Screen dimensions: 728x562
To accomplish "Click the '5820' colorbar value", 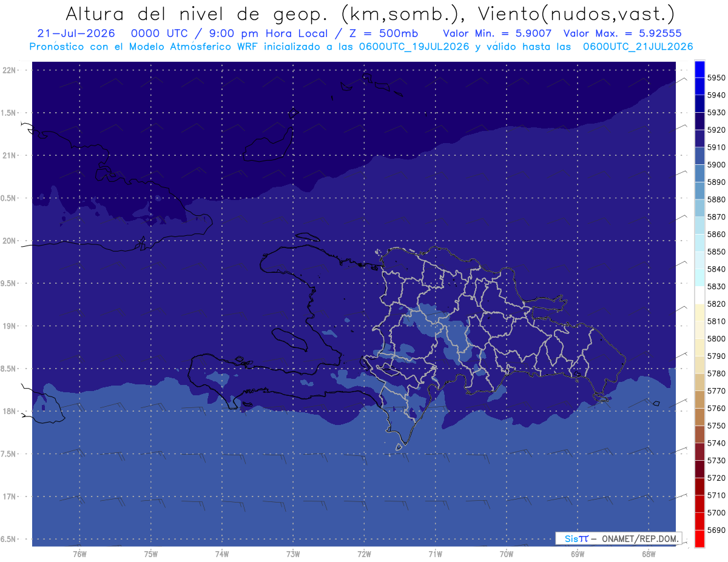I will 716,304.
